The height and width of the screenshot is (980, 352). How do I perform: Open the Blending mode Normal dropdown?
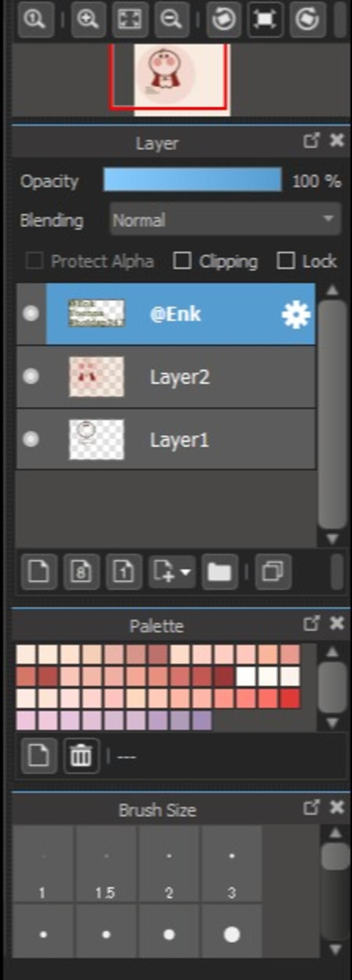225,220
